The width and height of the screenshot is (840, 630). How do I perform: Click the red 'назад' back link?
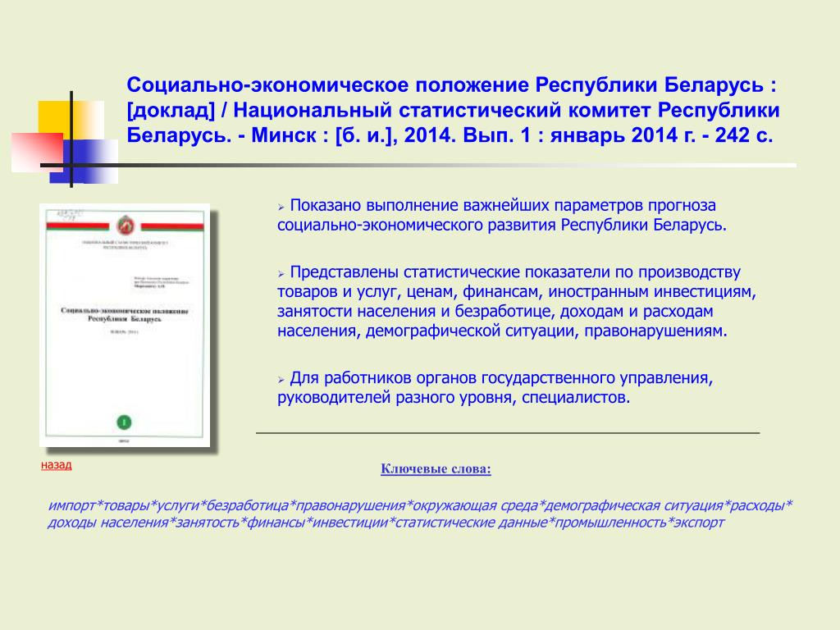point(57,465)
